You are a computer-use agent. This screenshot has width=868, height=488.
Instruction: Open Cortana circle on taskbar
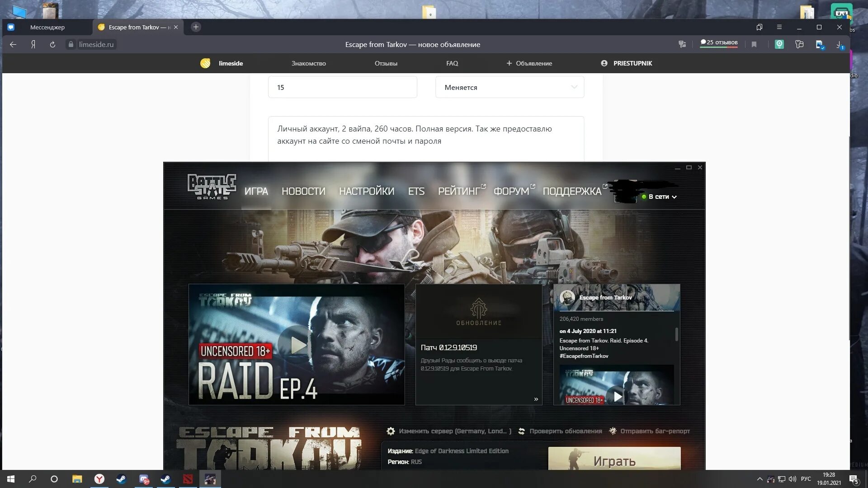[x=54, y=479]
